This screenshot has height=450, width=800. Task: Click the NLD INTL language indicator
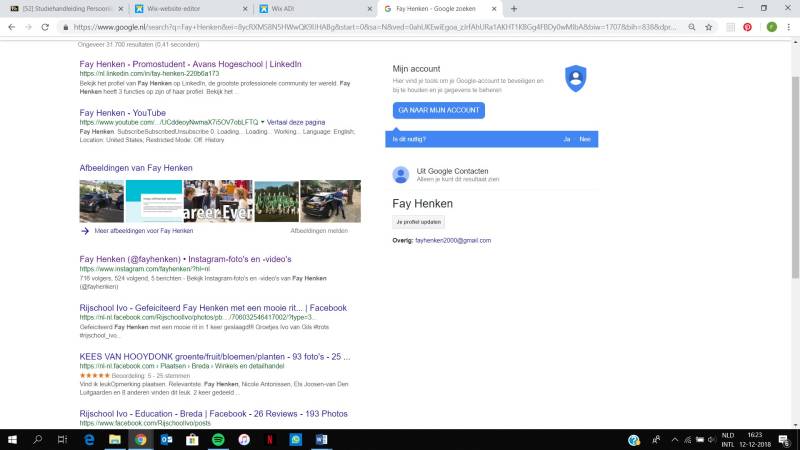pyautogui.click(x=728, y=440)
